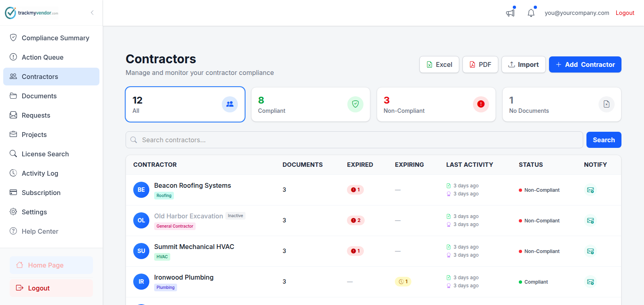Click the red alert icon on Non-Compliant card
Image resolution: width=644 pixels, height=305 pixels.
pos(481,104)
